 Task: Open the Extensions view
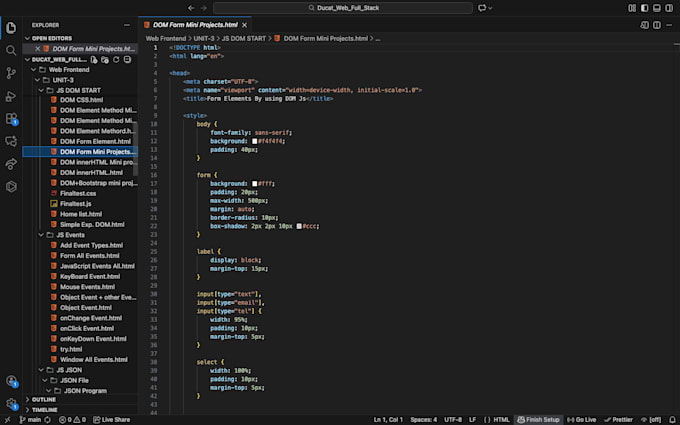click(x=11, y=118)
